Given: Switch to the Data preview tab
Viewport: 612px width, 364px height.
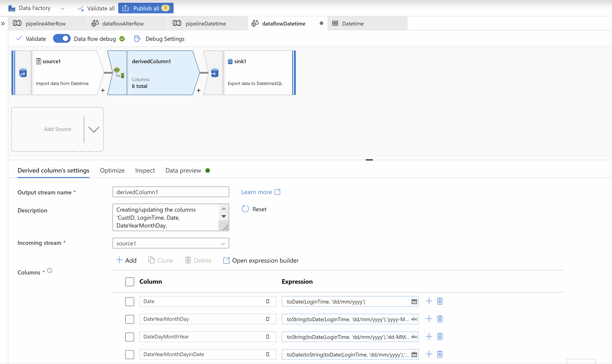Looking at the screenshot, I should click(x=183, y=170).
